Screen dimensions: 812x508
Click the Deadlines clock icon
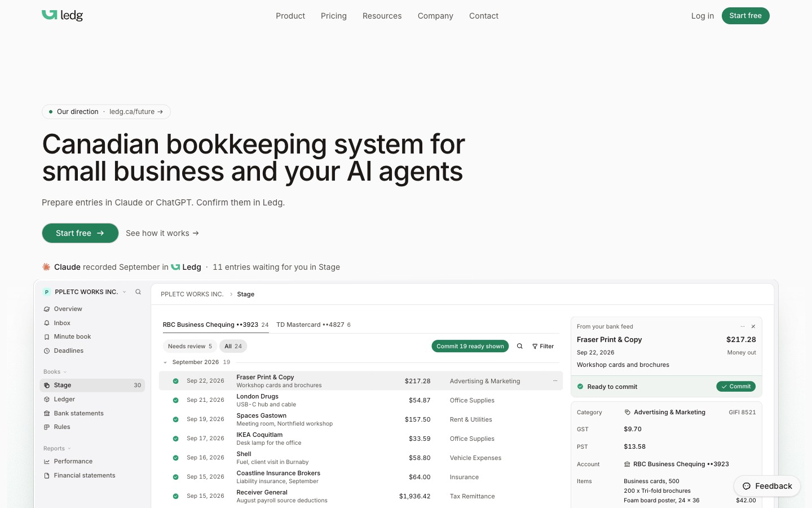(47, 351)
